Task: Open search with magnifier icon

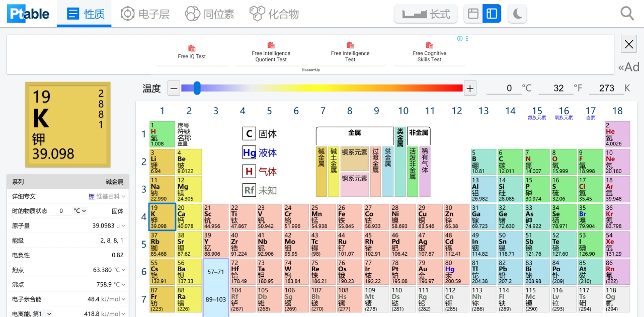Action: (627, 14)
